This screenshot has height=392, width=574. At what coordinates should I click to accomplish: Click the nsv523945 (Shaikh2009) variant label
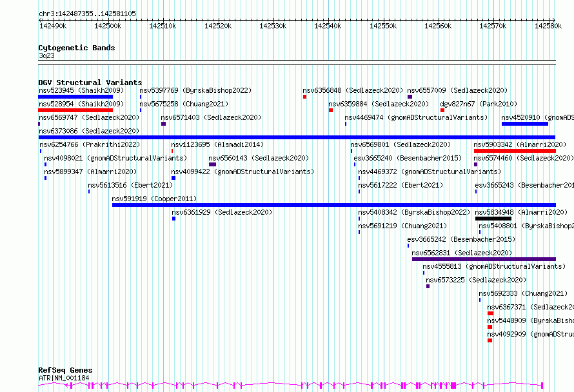(81, 90)
